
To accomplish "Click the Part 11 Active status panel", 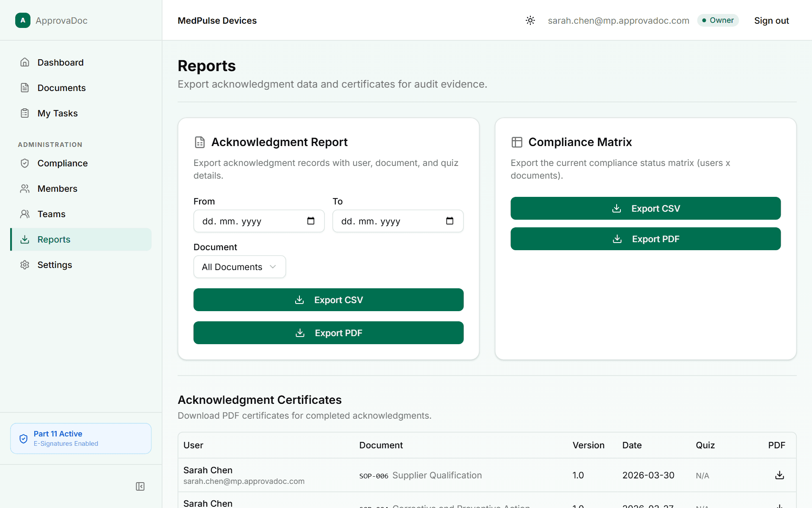I will tap(80, 438).
